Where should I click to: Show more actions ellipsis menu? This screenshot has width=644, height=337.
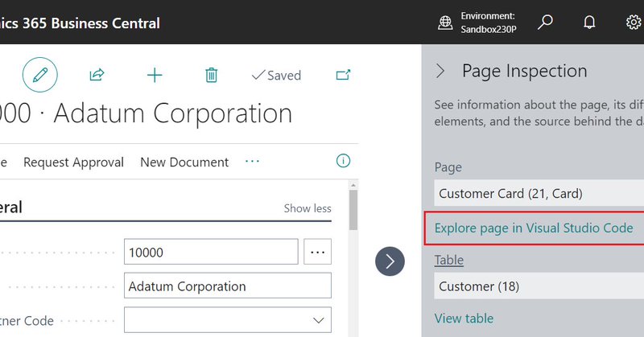click(x=252, y=161)
